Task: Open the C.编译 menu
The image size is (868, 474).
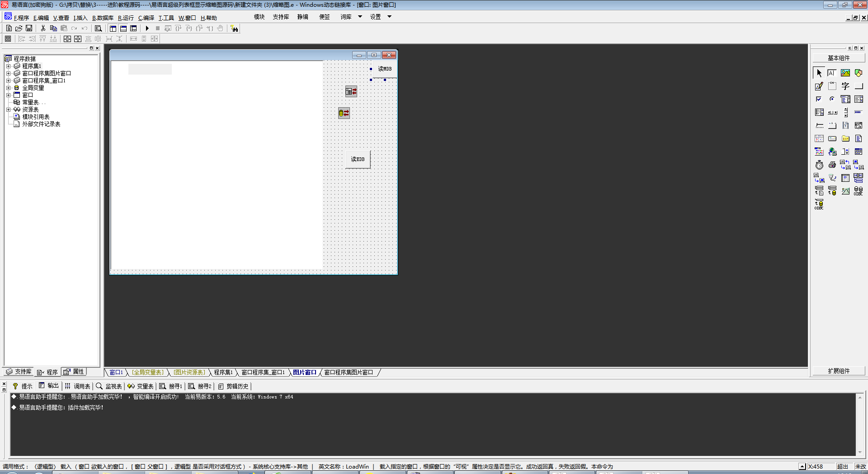Action: pyautogui.click(x=146, y=18)
